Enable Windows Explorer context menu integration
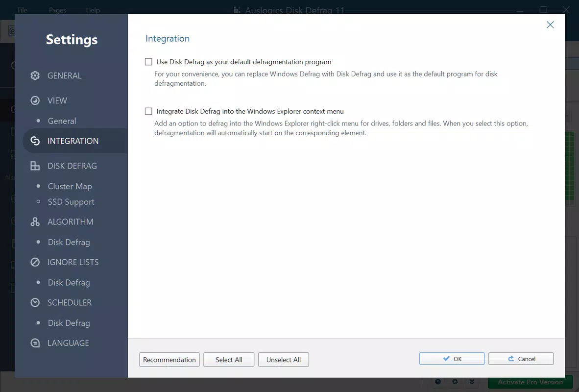 148,111
